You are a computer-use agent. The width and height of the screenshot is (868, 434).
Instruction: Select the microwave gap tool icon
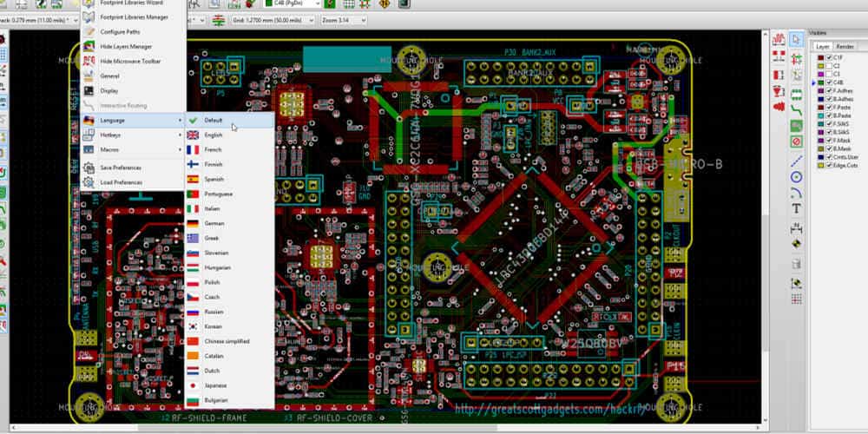click(x=779, y=56)
